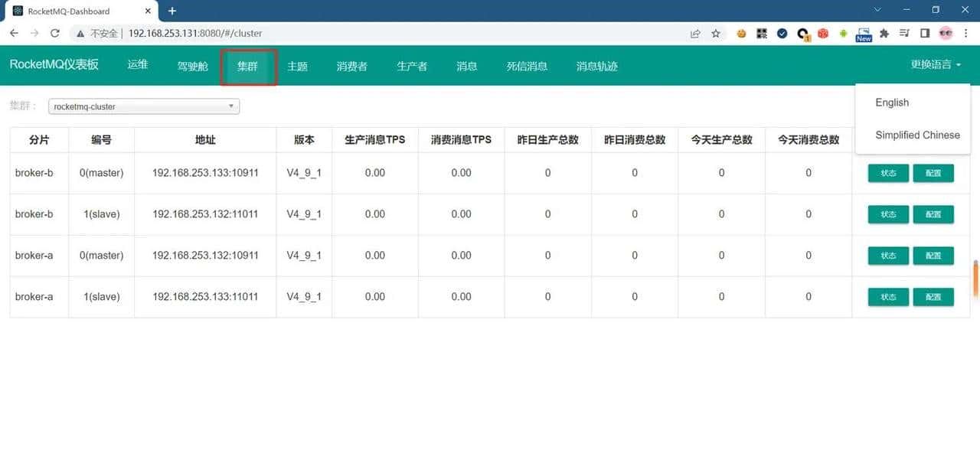Open the browser three-dot menu
The height and width of the screenshot is (450, 980).
point(965,34)
